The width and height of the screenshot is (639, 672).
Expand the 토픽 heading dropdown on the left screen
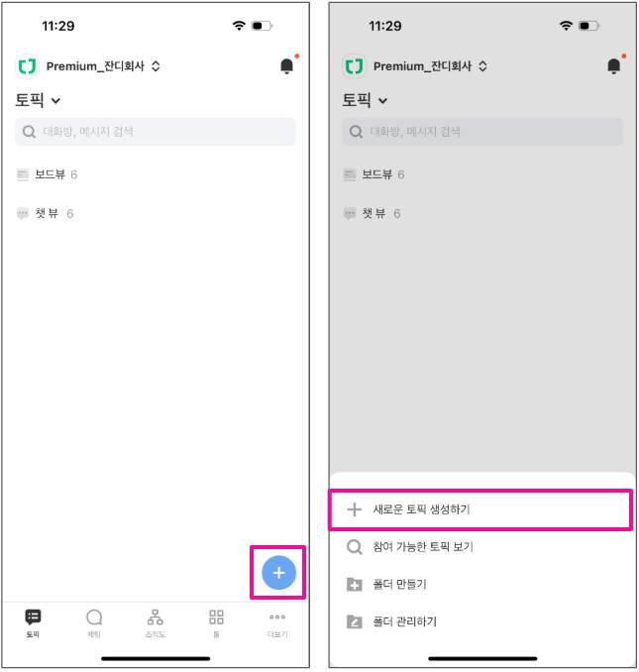38,100
